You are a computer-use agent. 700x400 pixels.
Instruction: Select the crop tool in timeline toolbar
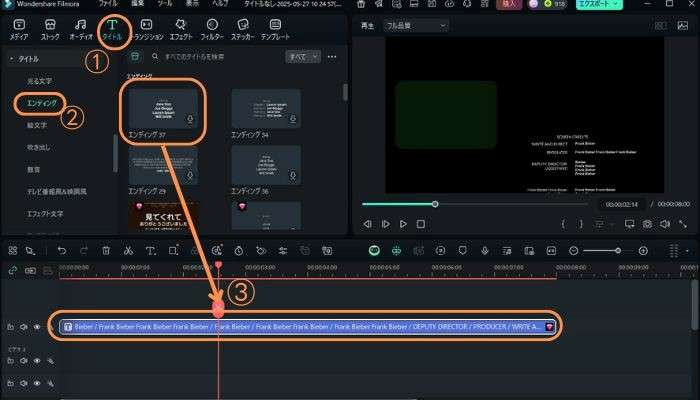click(173, 250)
